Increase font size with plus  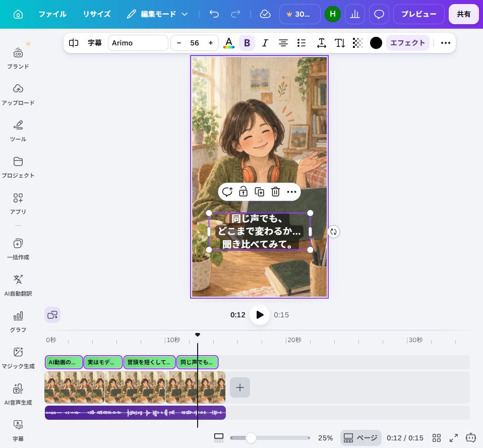pos(211,43)
